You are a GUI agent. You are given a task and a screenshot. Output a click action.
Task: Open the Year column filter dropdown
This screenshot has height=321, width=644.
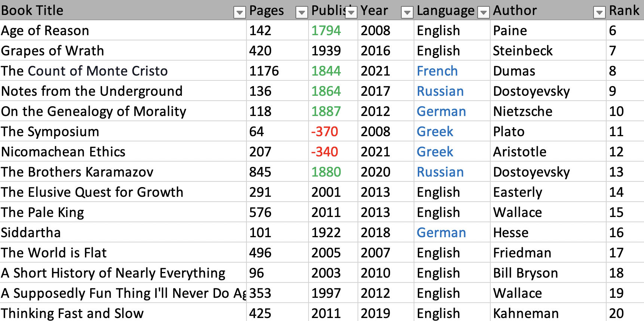pos(407,13)
